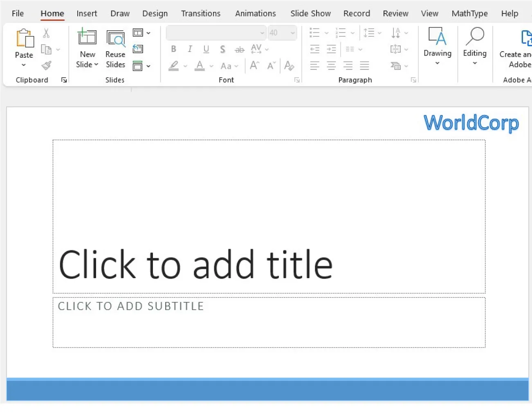The height and width of the screenshot is (414, 532).
Task: Apply strikethrough formatting
Action: [x=239, y=49]
